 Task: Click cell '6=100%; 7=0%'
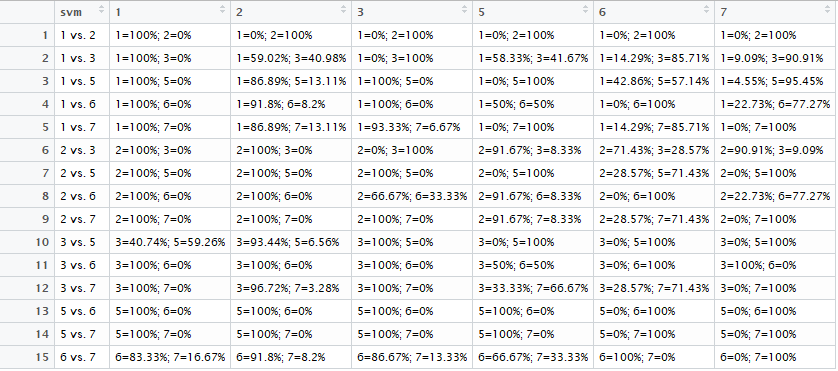pyautogui.click(x=654, y=357)
